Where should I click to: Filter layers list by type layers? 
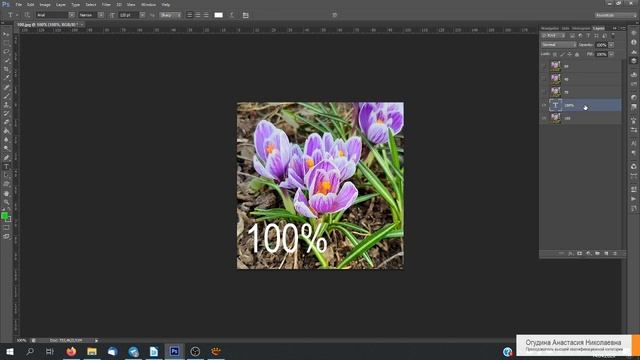(x=588, y=36)
